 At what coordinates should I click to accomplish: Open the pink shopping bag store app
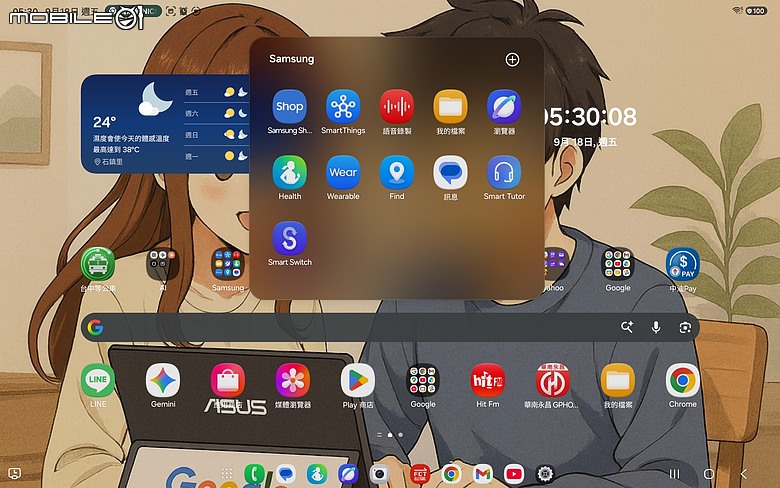[x=228, y=380]
